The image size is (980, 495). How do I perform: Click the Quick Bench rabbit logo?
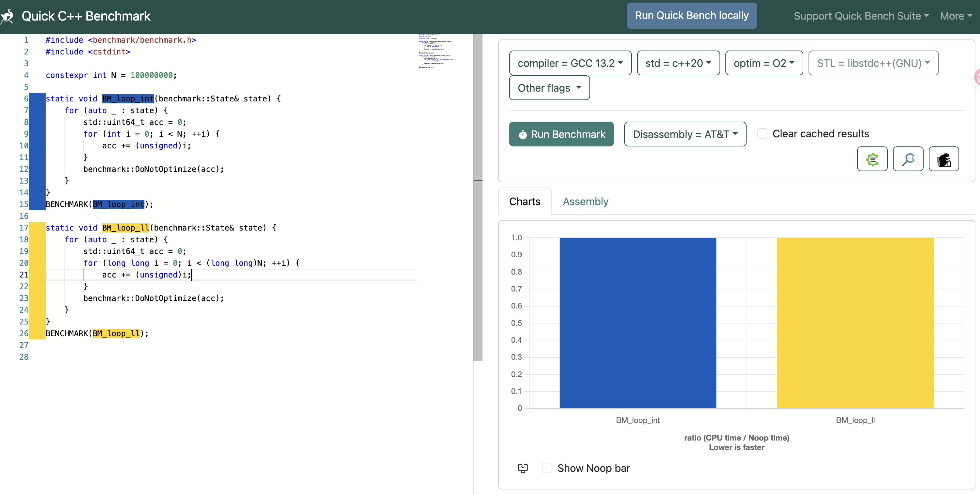pos(7,16)
